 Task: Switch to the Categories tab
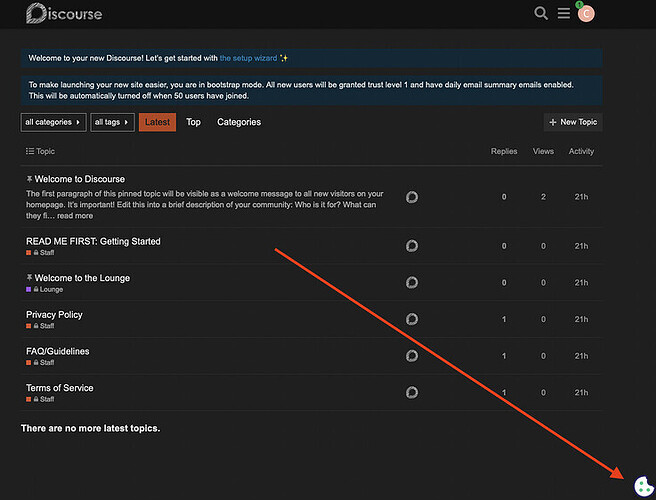(239, 122)
